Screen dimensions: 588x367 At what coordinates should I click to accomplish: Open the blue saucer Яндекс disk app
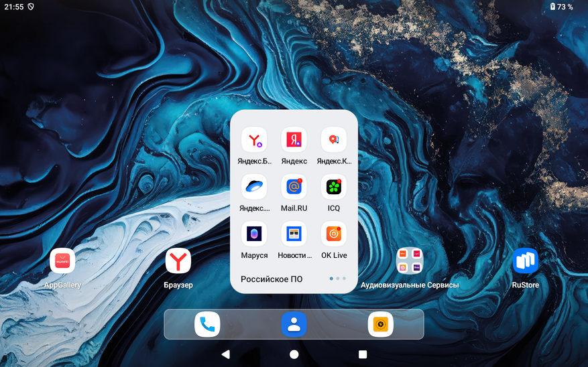click(254, 187)
